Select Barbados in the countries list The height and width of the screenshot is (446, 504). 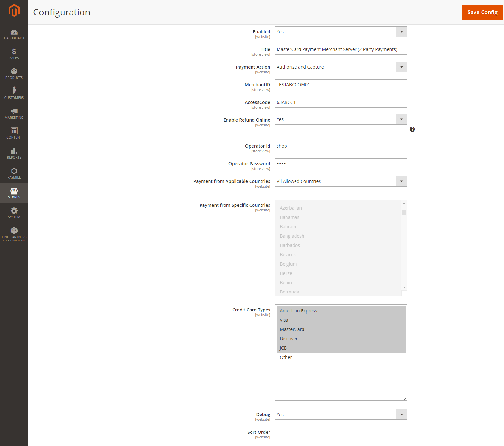338,245
